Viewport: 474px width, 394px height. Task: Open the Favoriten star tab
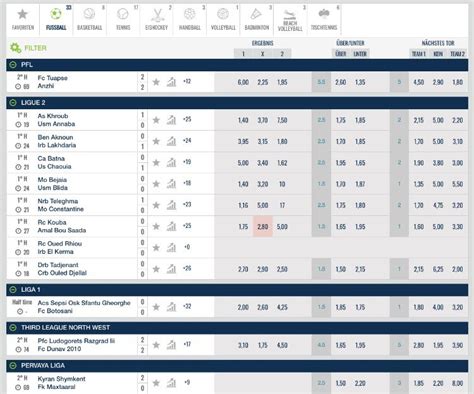pos(23,19)
